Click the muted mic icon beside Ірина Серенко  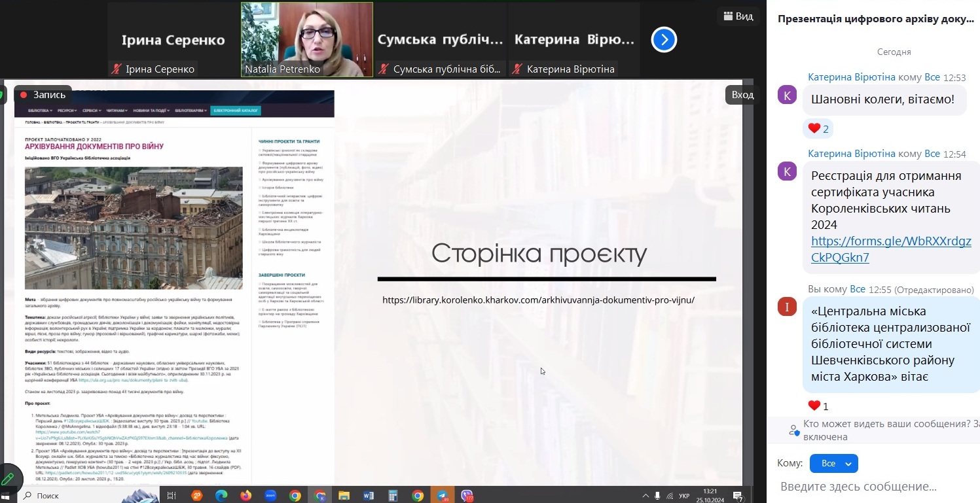(x=117, y=69)
